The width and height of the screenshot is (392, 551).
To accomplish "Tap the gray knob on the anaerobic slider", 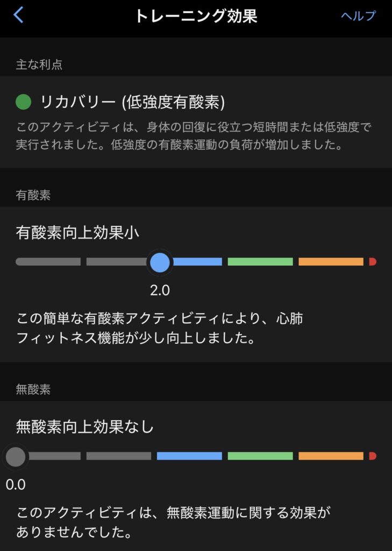I will 16,456.
